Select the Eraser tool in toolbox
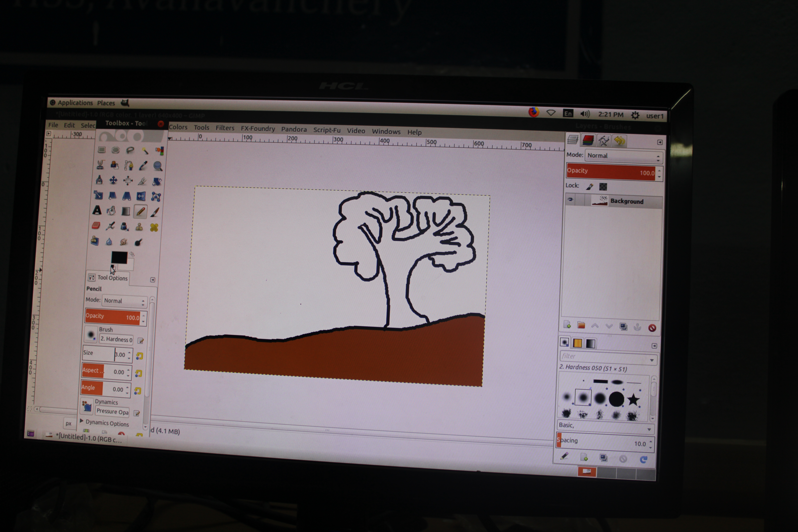The width and height of the screenshot is (798, 532). (96, 226)
